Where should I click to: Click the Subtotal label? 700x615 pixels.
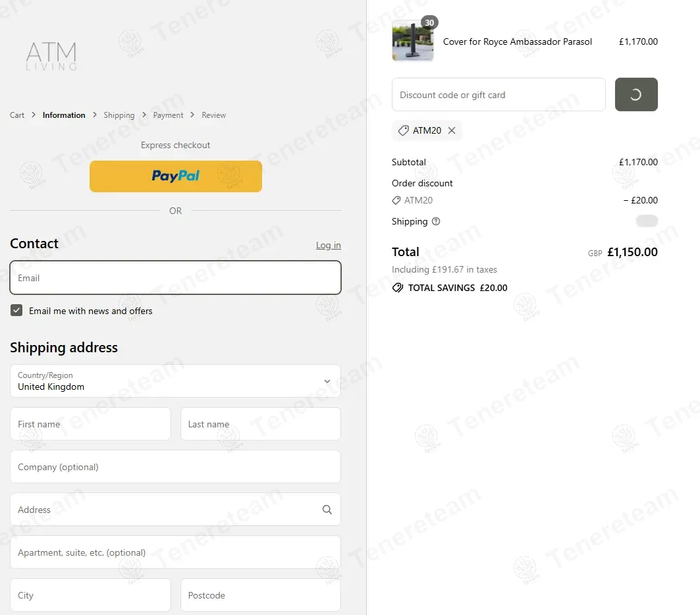point(409,162)
